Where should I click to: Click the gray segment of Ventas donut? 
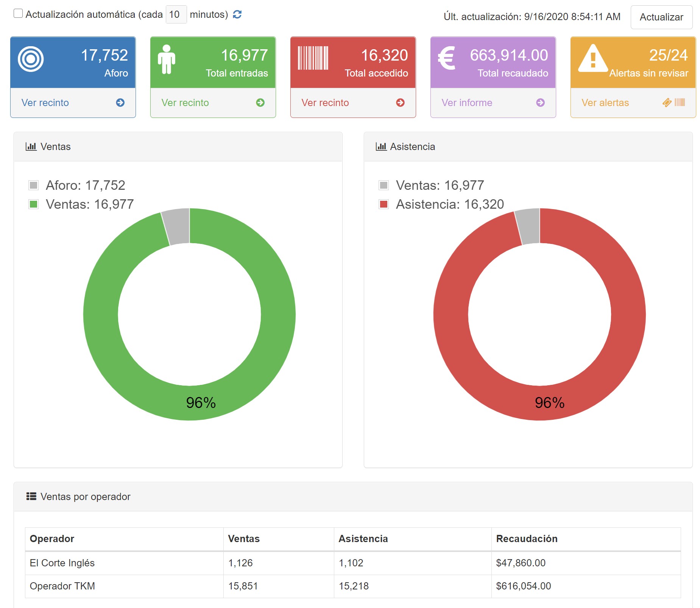tap(176, 227)
